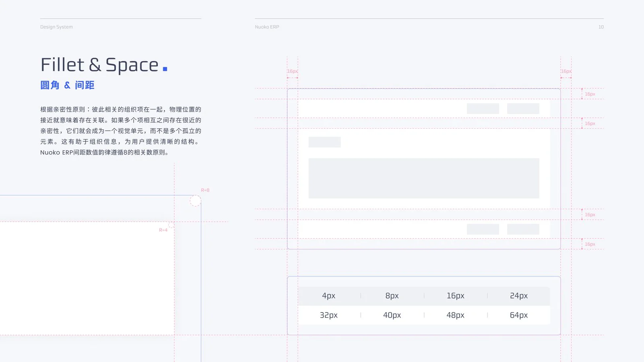Image resolution: width=644 pixels, height=362 pixels.
Task: Click the large gray content placeholder
Action: point(424,178)
